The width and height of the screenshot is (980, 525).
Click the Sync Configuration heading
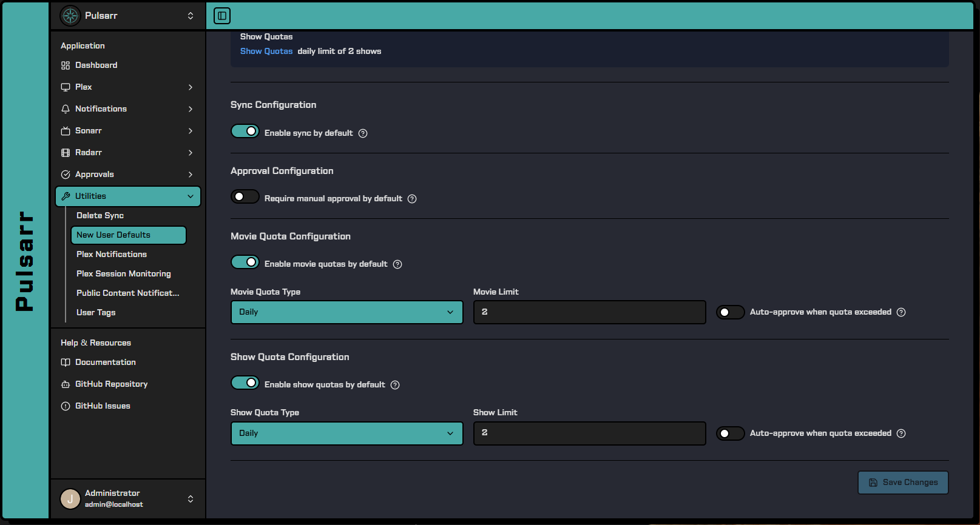coord(273,105)
